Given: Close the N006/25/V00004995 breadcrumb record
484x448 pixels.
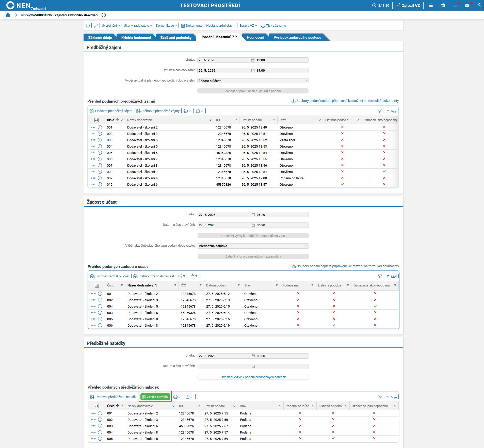Looking at the screenshot, I should pos(104,15).
